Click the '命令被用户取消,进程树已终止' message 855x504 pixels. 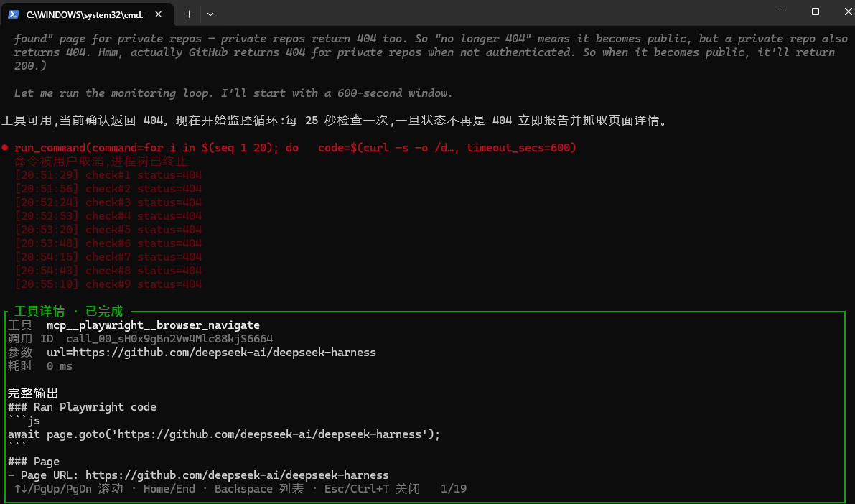coord(101,162)
